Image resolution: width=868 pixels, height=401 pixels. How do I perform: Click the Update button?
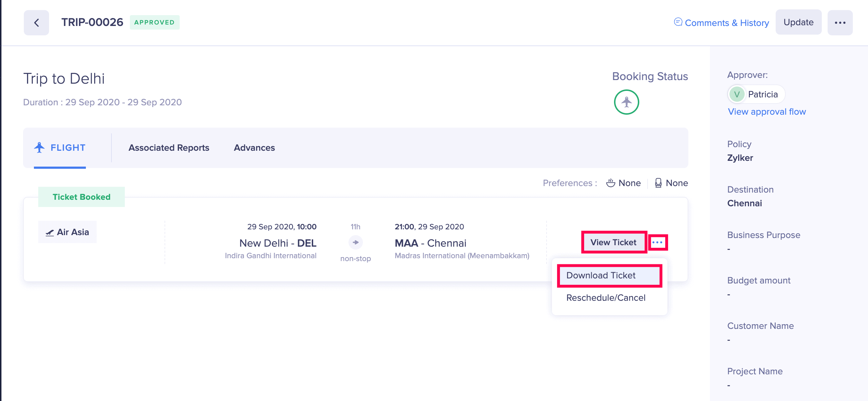click(798, 22)
